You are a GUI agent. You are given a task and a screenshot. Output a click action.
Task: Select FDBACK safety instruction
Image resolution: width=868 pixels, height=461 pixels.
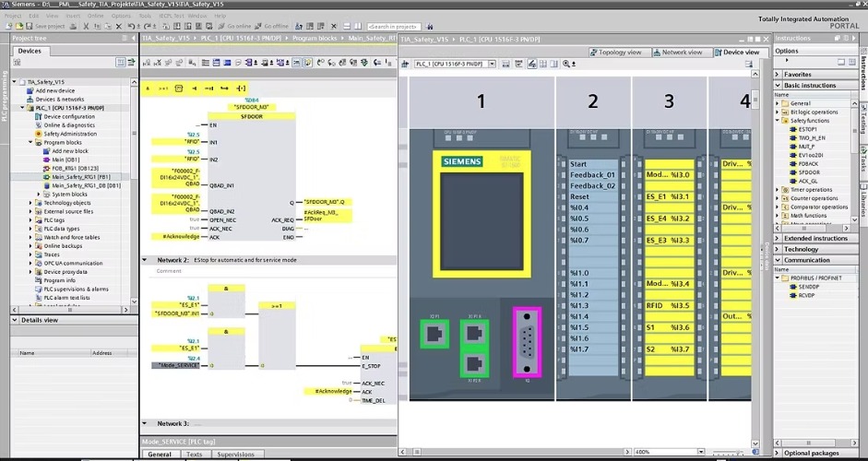coord(808,164)
